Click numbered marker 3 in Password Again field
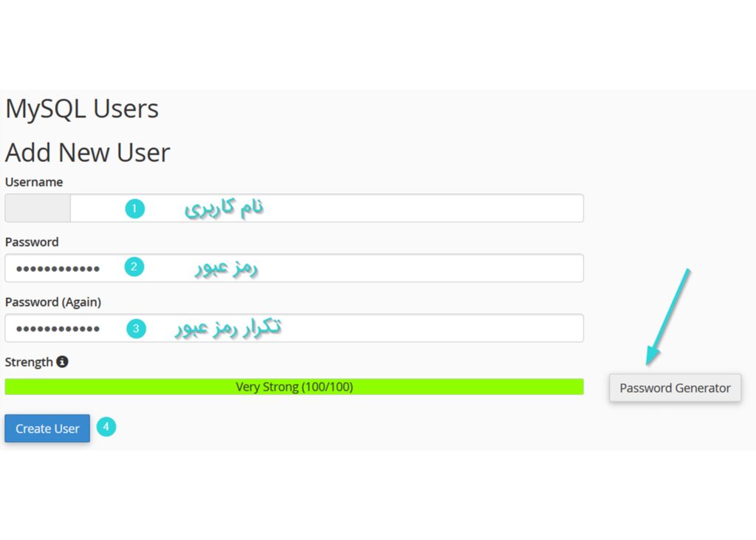Screen dimensions: 756x540 click(137, 329)
